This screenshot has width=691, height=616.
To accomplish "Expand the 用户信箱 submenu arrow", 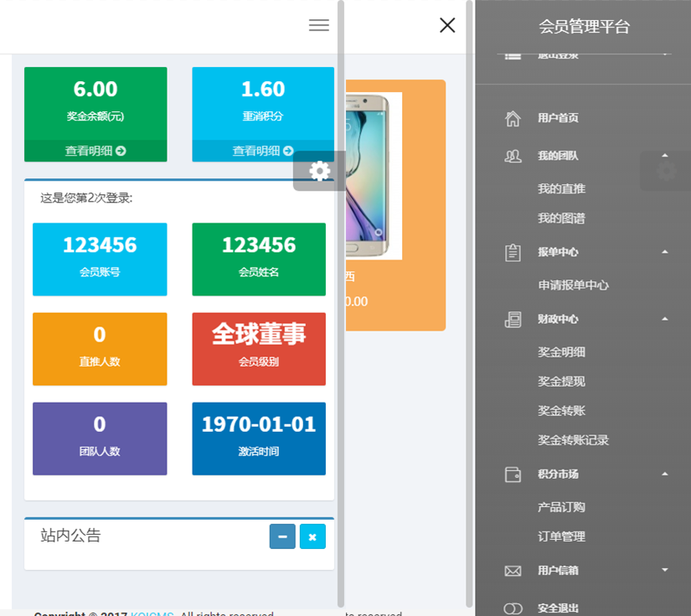I will (x=665, y=570).
